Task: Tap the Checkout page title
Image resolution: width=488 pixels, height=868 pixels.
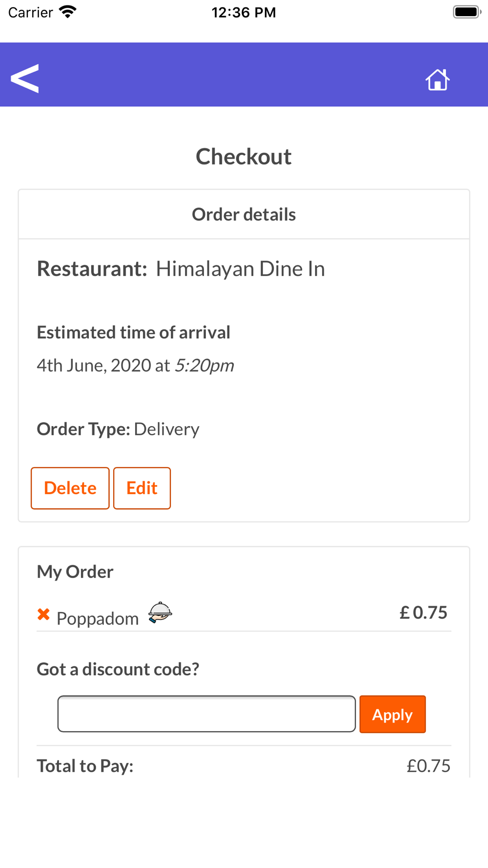Action: (244, 157)
